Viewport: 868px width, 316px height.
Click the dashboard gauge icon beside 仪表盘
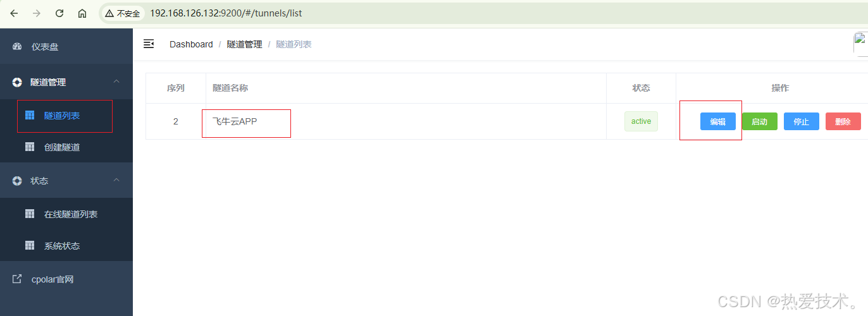click(x=17, y=47)
